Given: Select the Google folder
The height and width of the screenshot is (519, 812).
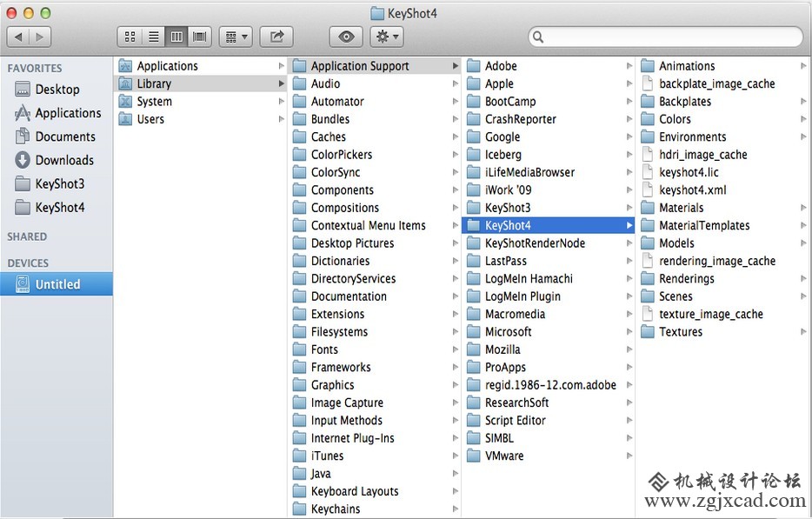Looking at the screenshot, I should [549, 136].
